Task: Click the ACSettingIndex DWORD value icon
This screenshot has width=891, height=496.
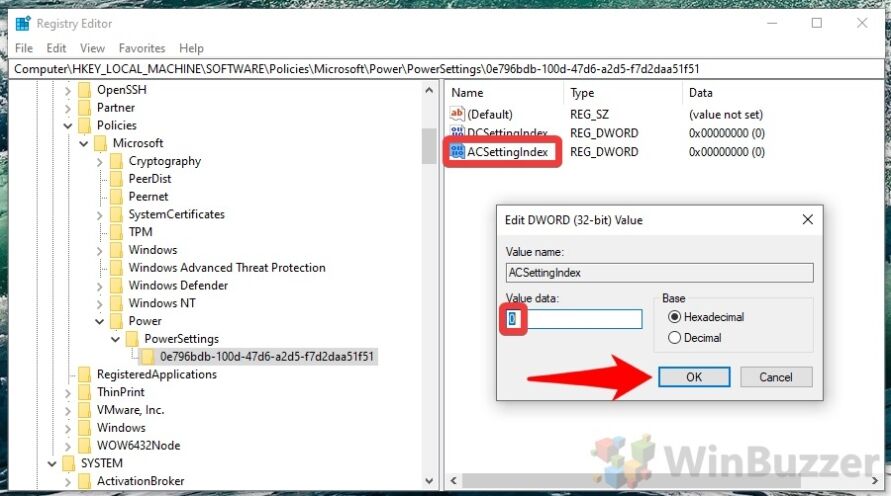Action: pyautogui.click(x=457, y=152)
